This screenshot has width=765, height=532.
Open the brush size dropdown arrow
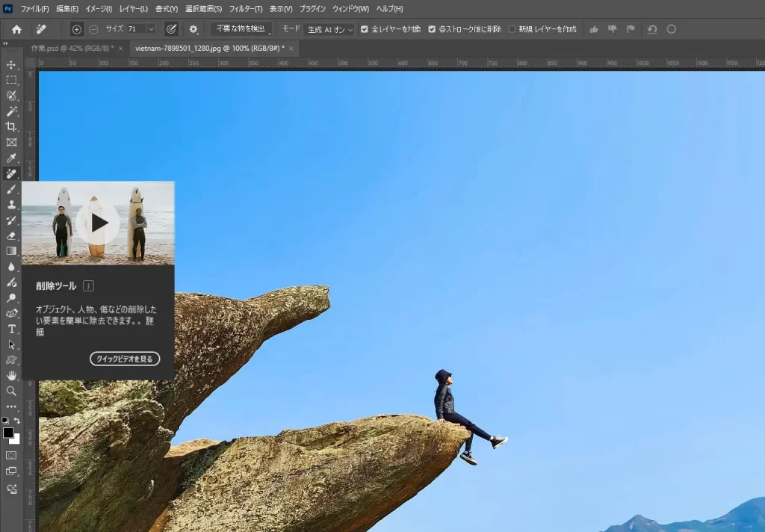151,29
